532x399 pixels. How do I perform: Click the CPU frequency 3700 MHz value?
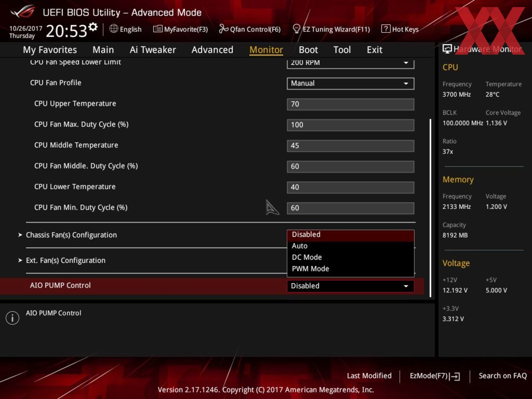tap(457, 95)
